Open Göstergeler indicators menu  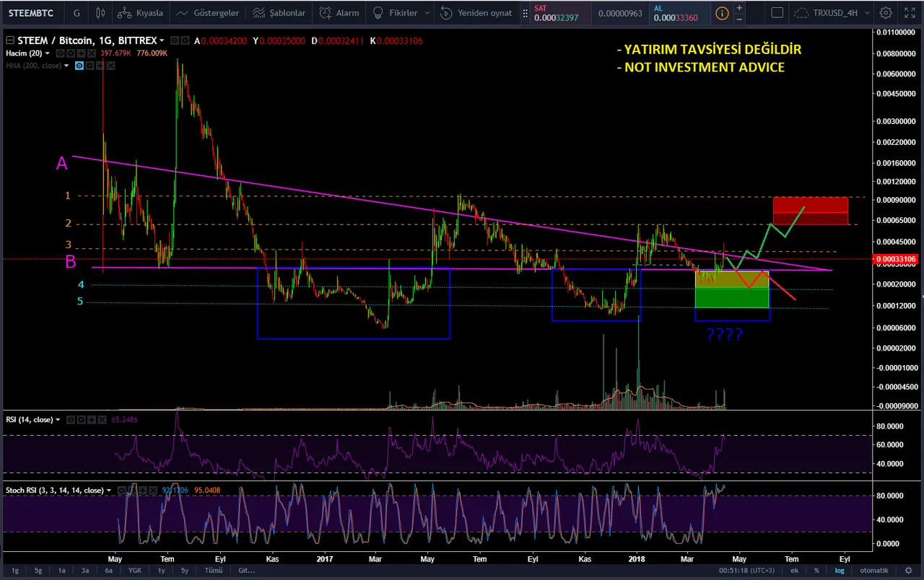click(x=207, y=12)
